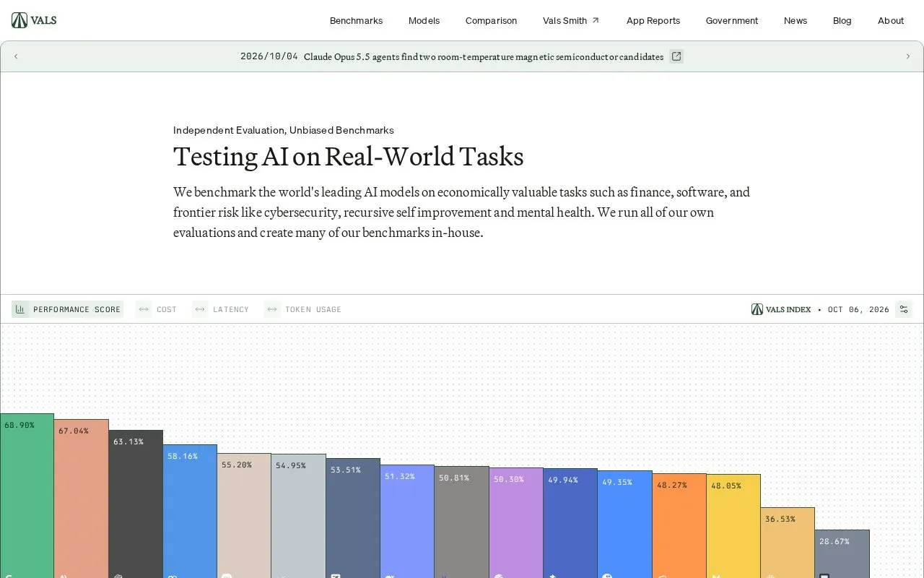
Task: Open the Vals Smith external link
Action: point(571,20)
